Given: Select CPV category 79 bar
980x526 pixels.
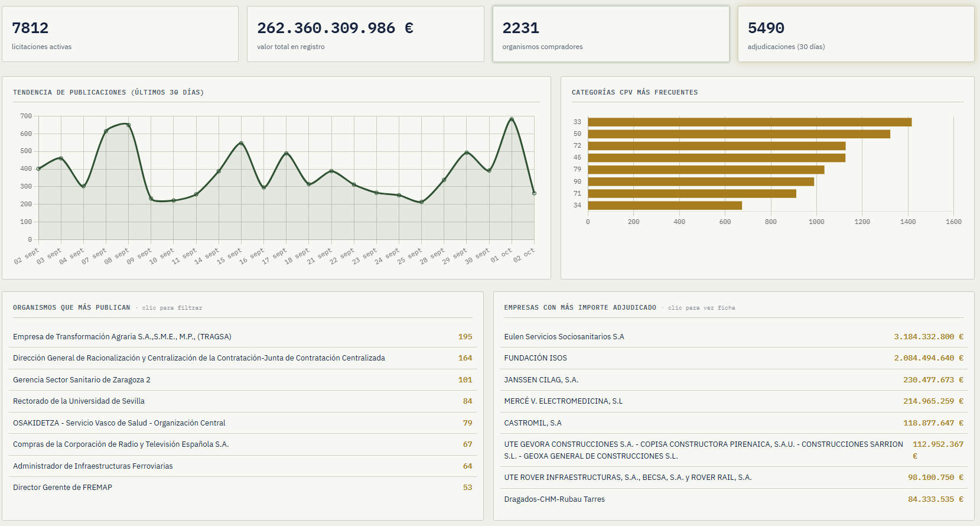Looking at the screenshot, I should click(x=706, y=170).
